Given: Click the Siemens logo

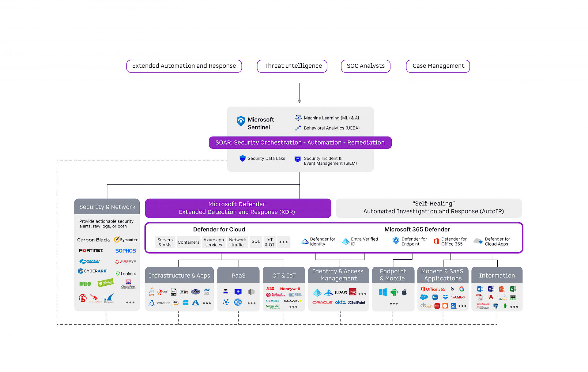Looking at the screenshot, I should (272, 301).
